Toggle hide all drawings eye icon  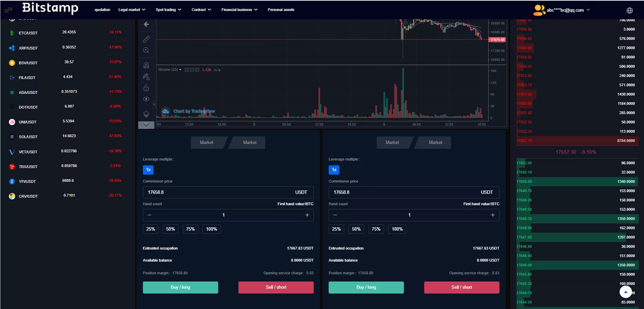[x=146, y=99]
